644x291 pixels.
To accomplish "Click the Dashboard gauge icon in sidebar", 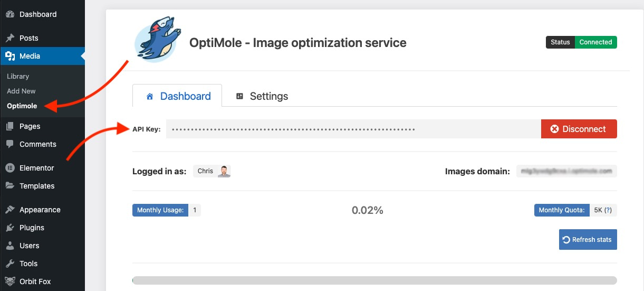I will 9,14.
